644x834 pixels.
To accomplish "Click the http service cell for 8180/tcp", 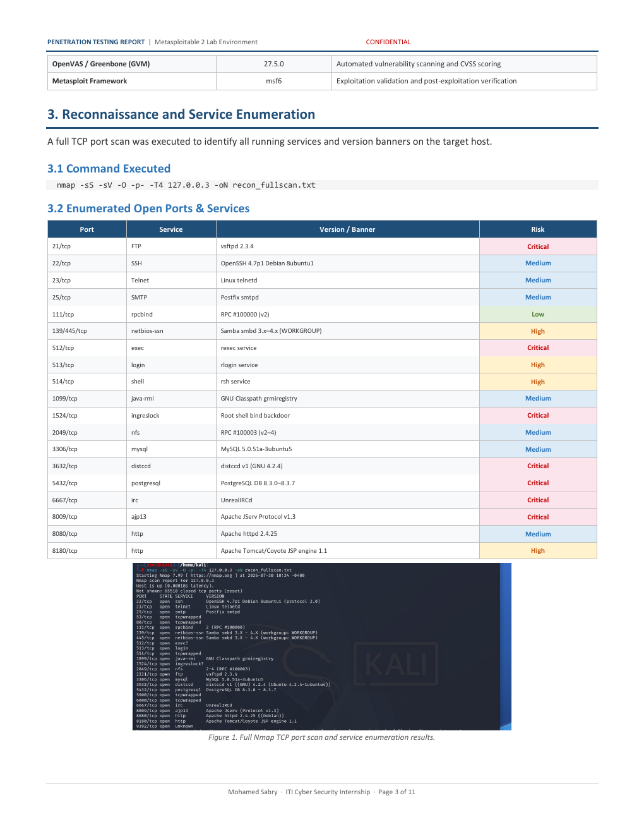I will click(x=171, y=551).
